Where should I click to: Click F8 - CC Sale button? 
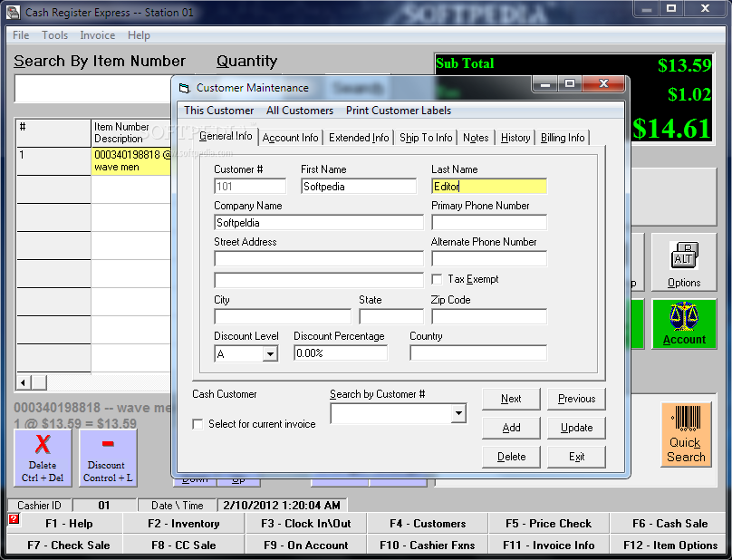click(x=184, y=546)
